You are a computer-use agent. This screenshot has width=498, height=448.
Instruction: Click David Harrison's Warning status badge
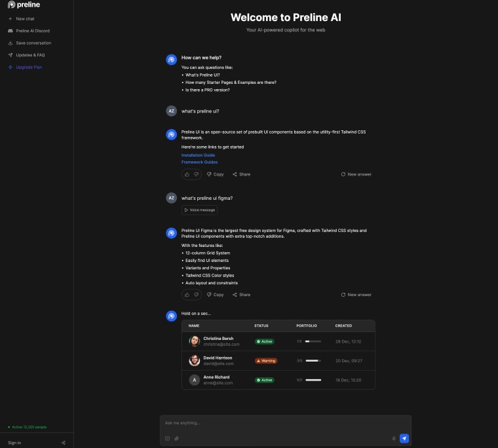point(266,361)
